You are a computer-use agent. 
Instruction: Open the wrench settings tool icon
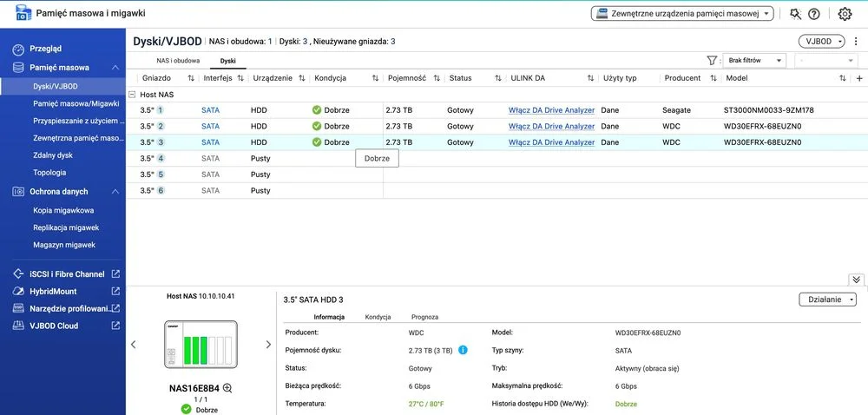click(x=795, y=14)
